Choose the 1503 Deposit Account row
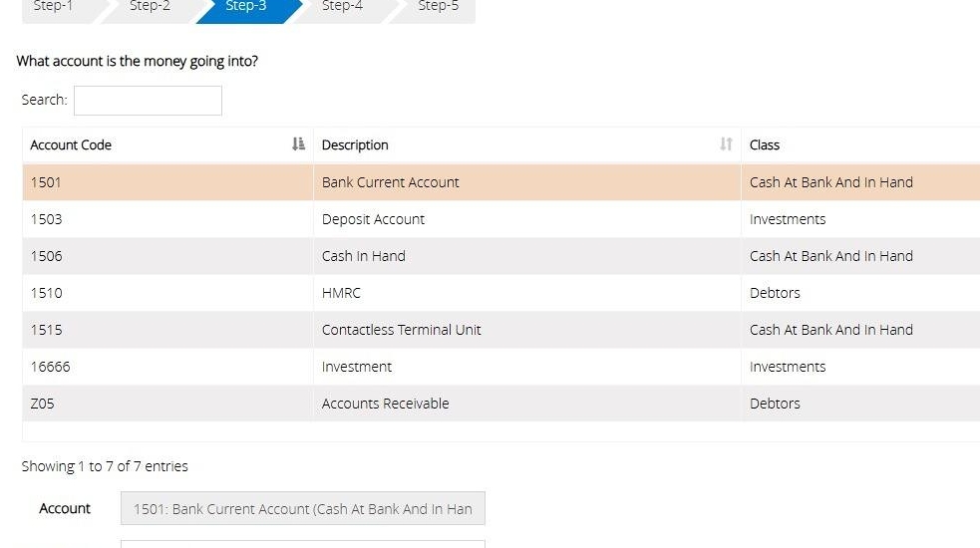The height and width of the screenshot is (548, 980). click(373, 219)
